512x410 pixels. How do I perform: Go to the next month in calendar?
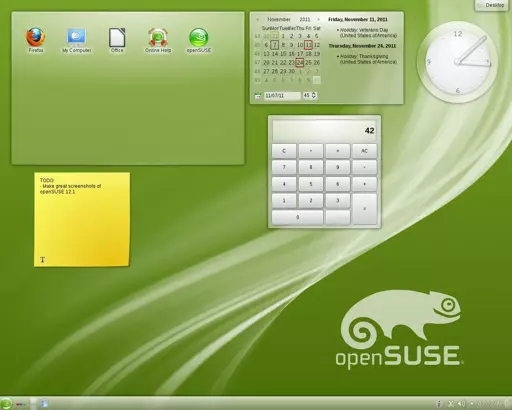(x=318, y=20)
